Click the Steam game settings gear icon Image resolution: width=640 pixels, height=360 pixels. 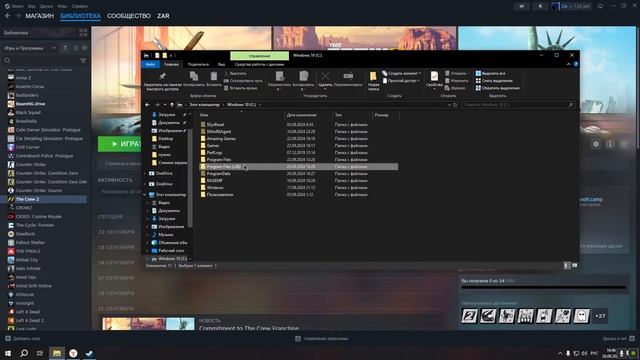pyautogui.click(x=596, y=144)
